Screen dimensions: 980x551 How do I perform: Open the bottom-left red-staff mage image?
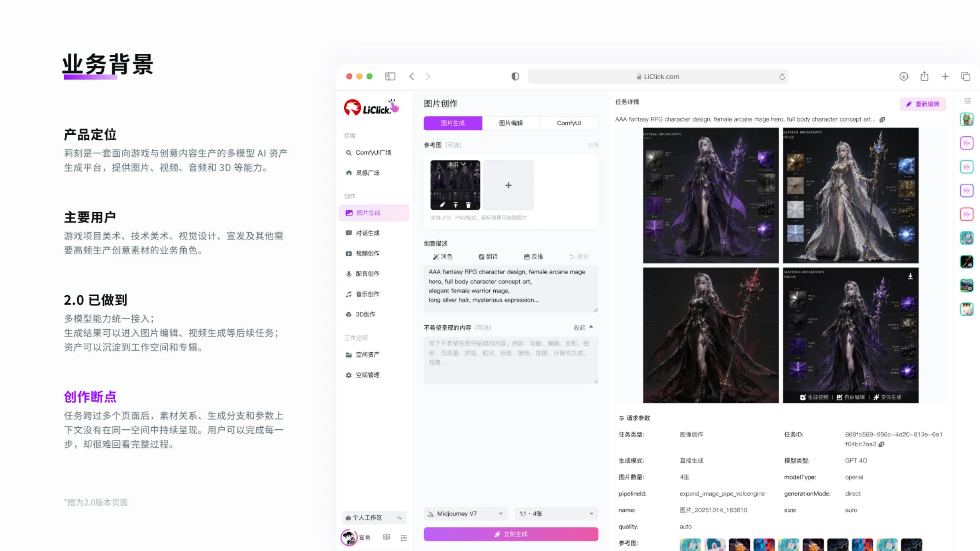[x=710, y=335]
